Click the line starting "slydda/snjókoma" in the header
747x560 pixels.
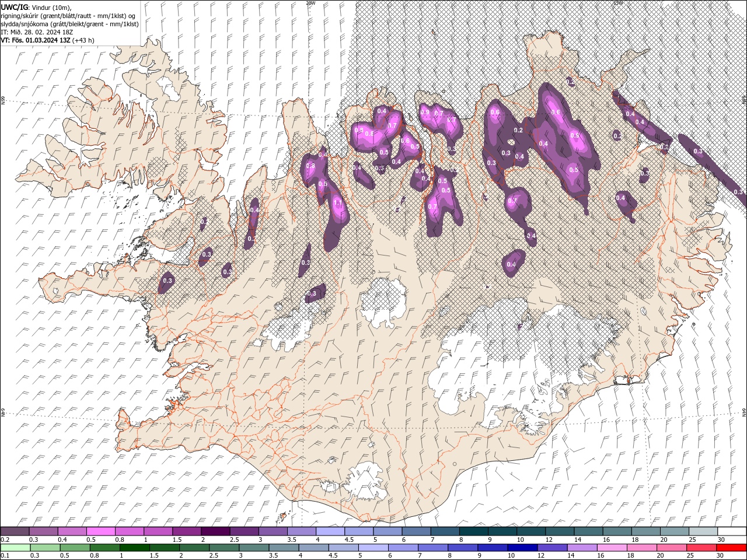click(x=69, y=24)
